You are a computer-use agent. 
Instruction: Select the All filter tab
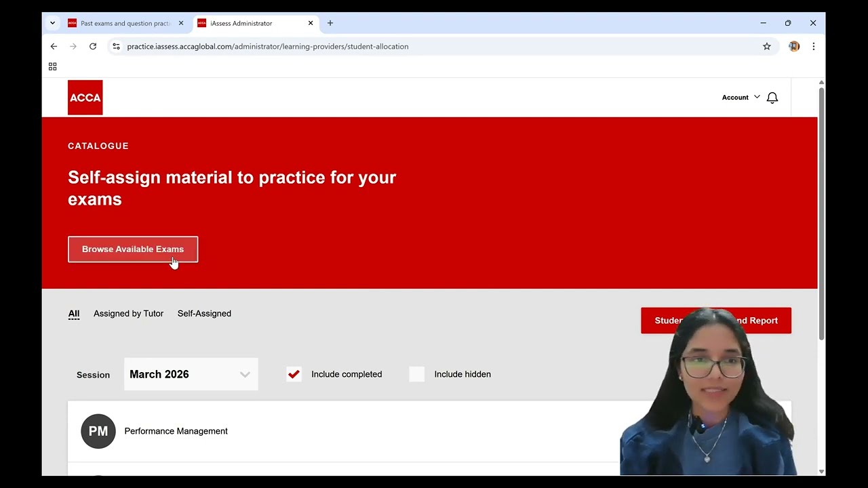(x=74, y=313)
